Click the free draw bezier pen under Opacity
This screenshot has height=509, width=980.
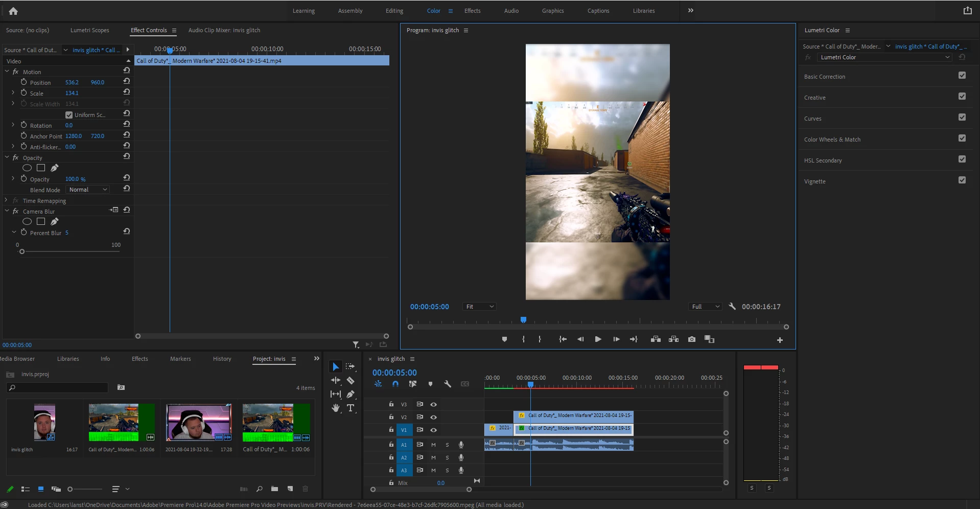point(55,168)
